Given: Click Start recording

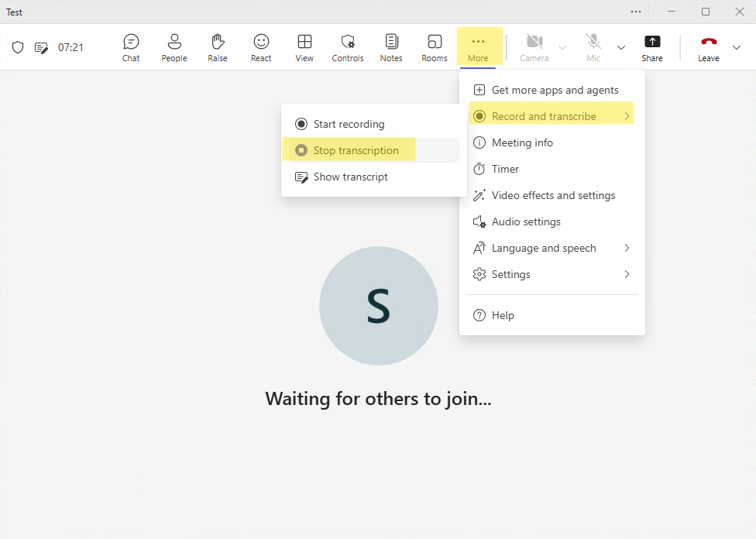Looking at the screenshot, I should [x=349, y=124].
